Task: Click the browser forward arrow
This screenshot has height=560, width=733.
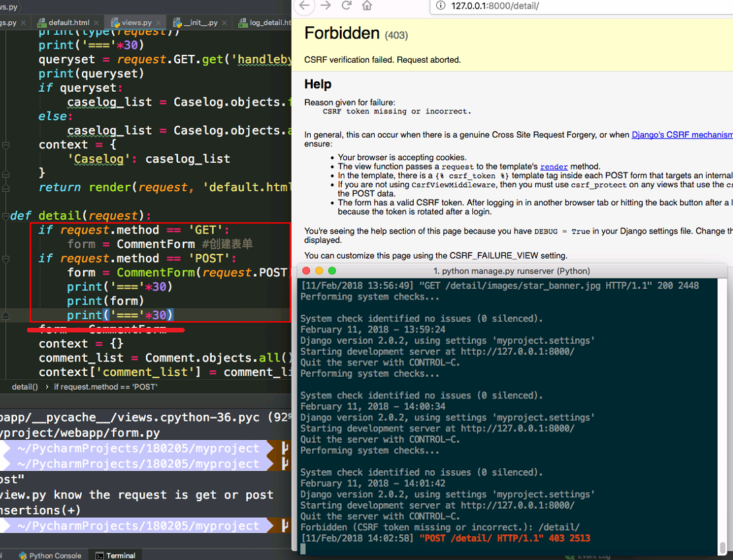Action: 326,5
